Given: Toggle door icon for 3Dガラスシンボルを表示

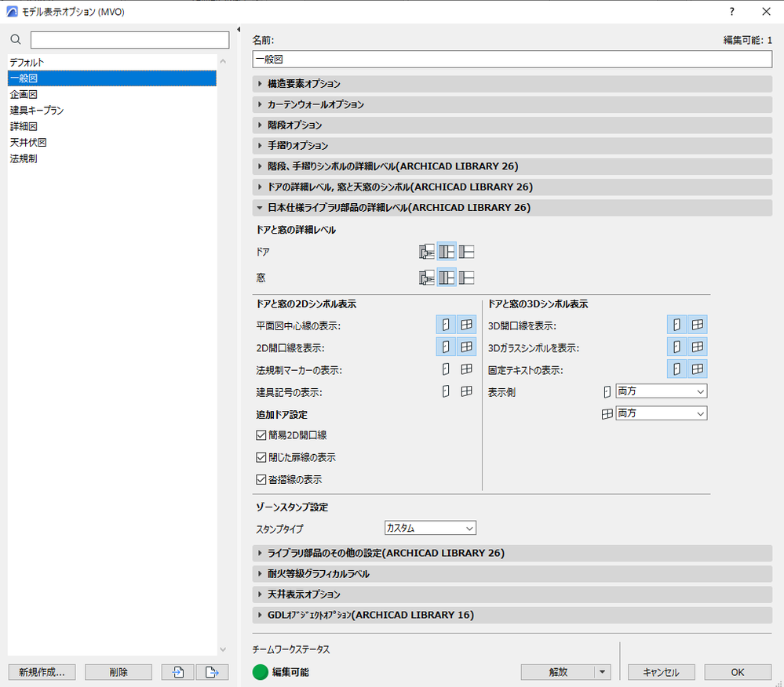Looking at the screenshot, I should [677, 347].
